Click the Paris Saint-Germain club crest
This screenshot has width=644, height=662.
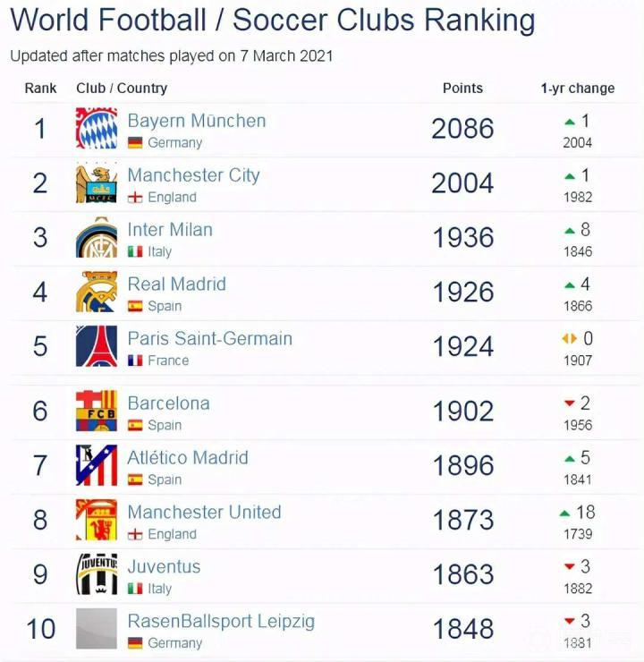click(97, 347)
